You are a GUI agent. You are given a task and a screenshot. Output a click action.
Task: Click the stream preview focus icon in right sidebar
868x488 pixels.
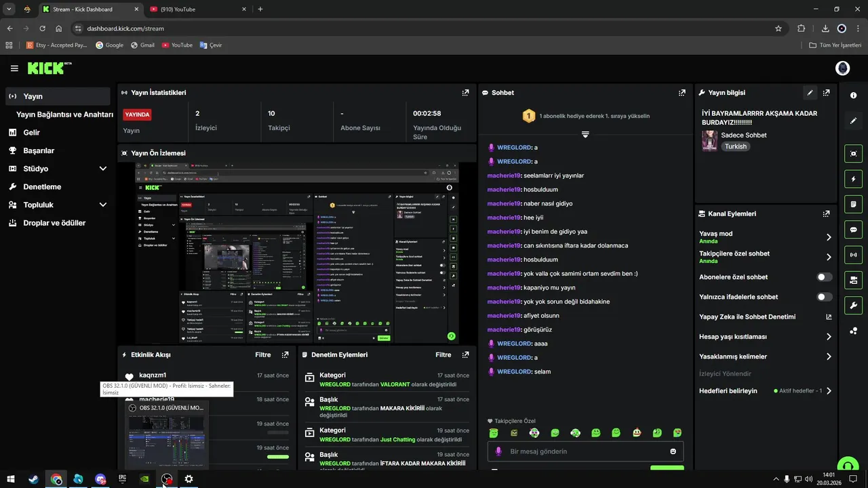coord(854,154)
